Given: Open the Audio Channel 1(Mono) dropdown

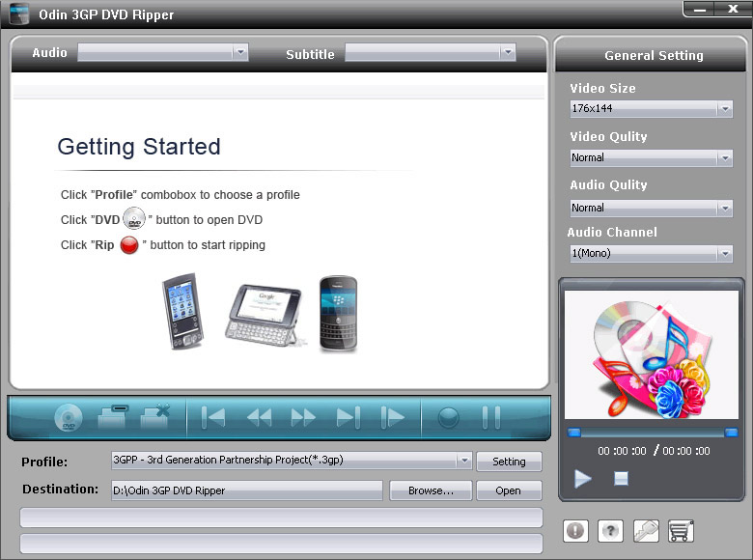Looking at the screenshot, I should [x=652, y=253].
